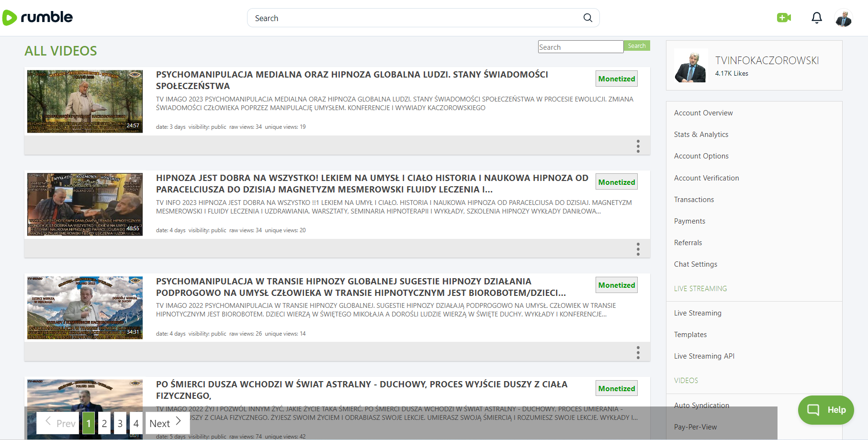Screen dimensions: 868x440
Task: Click the All Videos search field
Action: coord(581,46)
